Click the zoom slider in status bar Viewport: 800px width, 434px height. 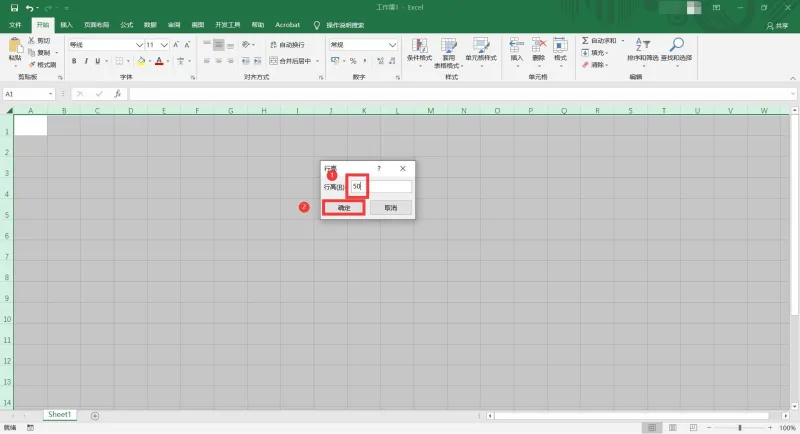739,428
